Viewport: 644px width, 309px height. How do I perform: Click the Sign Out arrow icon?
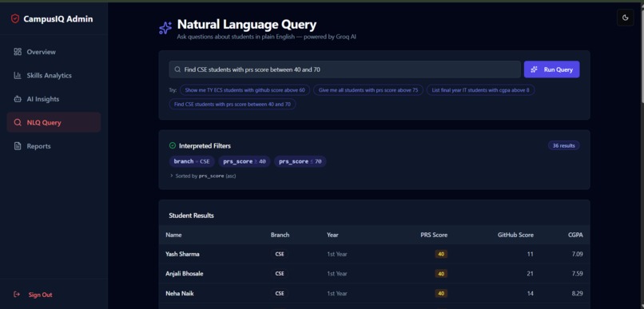17,294
